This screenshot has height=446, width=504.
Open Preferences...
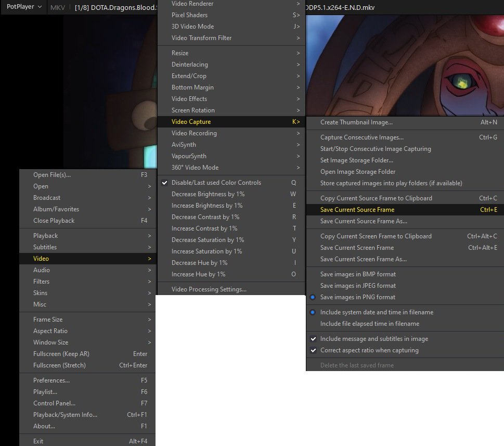tap(87, 380)
